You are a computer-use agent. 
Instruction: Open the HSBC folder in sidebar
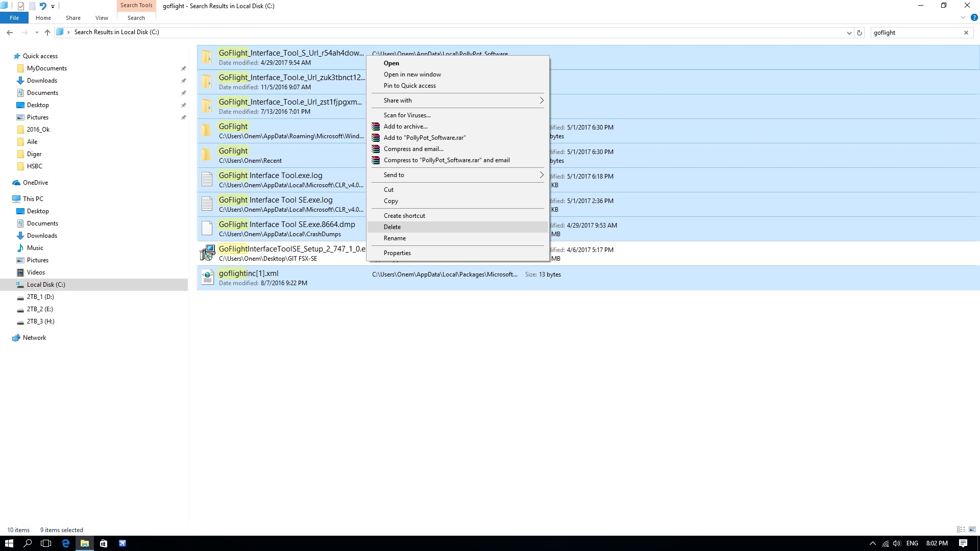tap(34, 166)
